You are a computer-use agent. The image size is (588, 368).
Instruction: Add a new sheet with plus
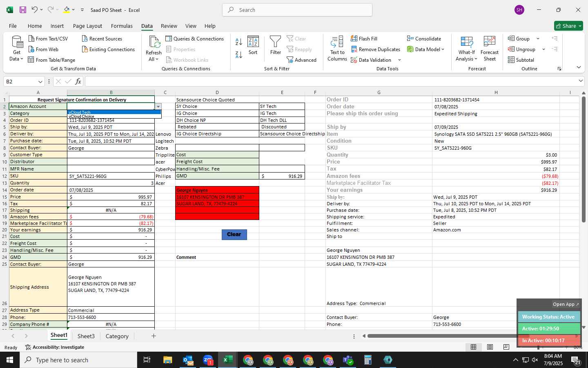click(154, 336)
